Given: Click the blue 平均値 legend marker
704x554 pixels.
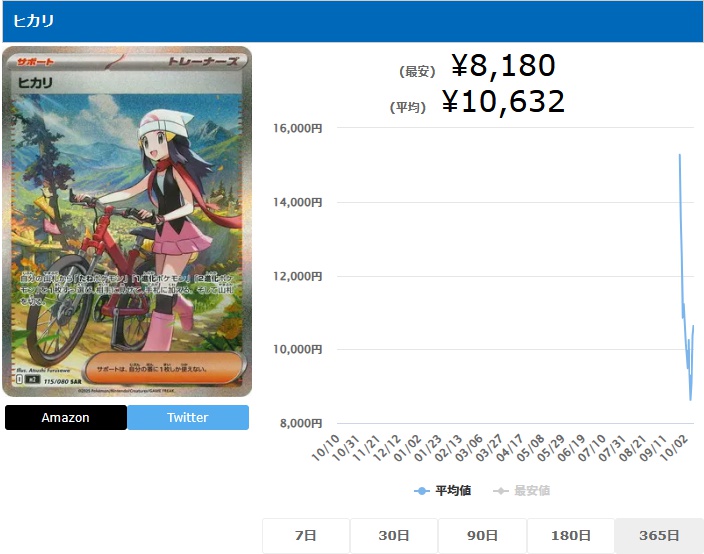Looking at the screenshot, I should pyautogui.click(x=422, y=491).
